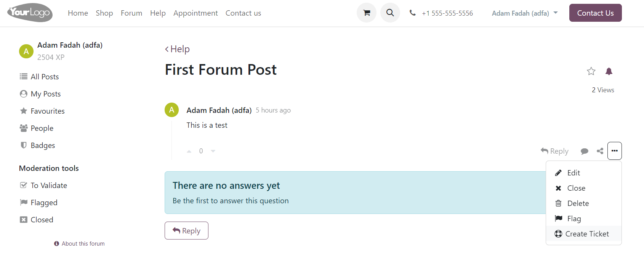644x254 pixels.
Task: Click the outlined Reply button below answers
Action: [186, 231]
